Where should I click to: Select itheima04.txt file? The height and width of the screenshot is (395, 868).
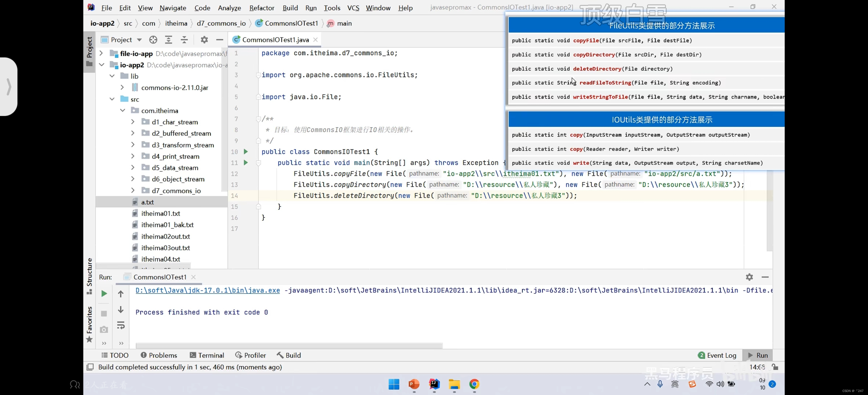tap(161, 259)
